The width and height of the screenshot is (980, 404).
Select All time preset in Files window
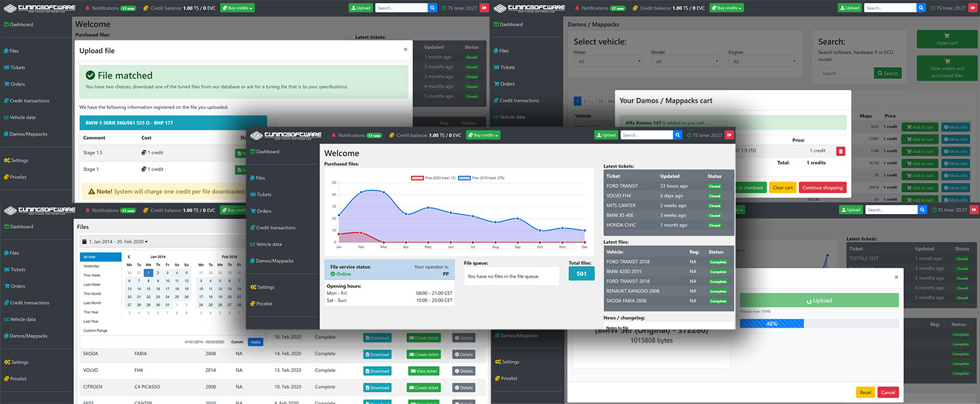click(101, 257)
